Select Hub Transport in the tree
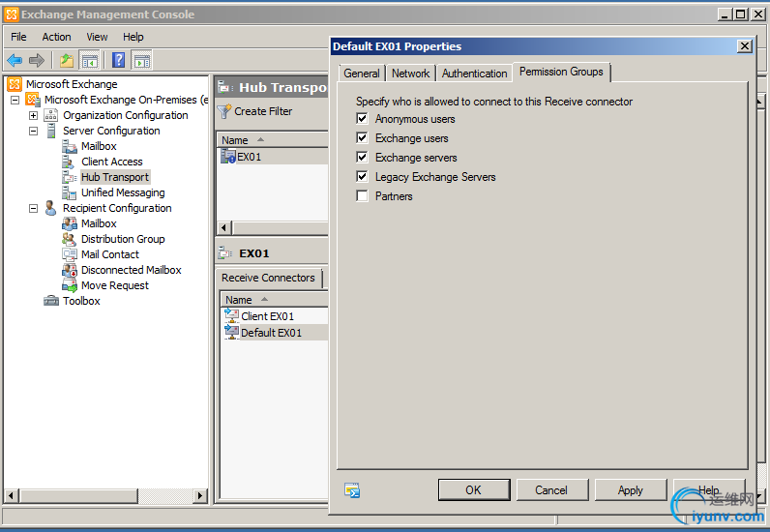770x532 pixels. tap(115, 177)
